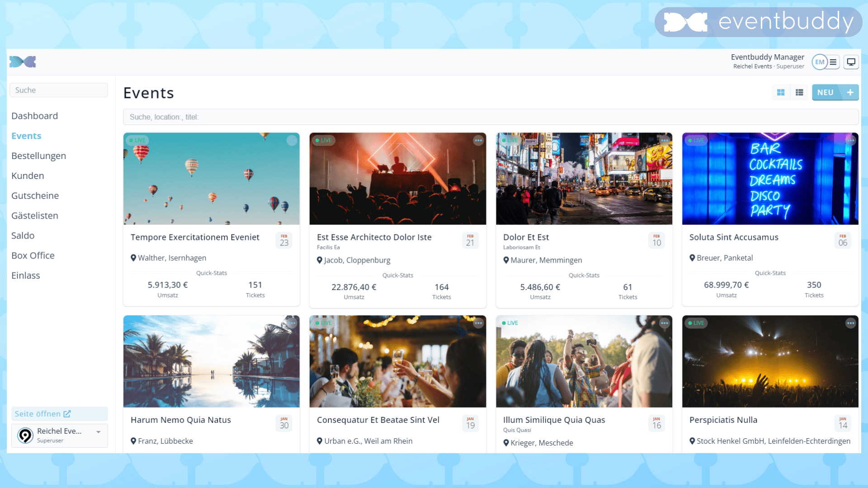Click the location pin for Walther, Isernhagen
The width and height of the screenshot is (868, 488).
pyautogui.click(x=133, y=258)
